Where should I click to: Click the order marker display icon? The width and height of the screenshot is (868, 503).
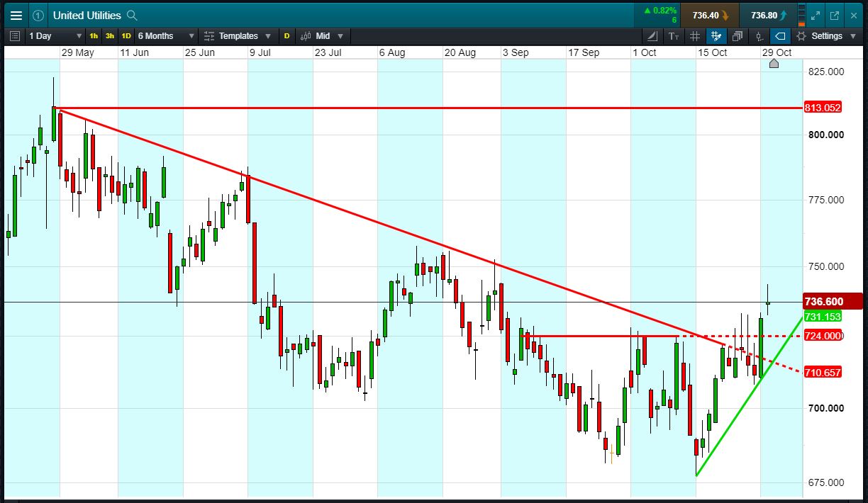pyautogui.click(x=759, y=36)
